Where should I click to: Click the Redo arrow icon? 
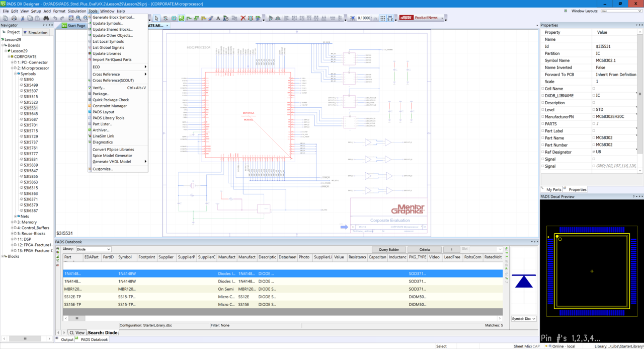click(62, 18)
